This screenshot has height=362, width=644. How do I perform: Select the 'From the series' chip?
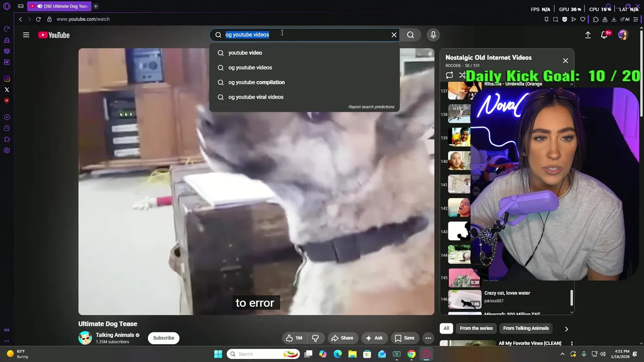476,328
